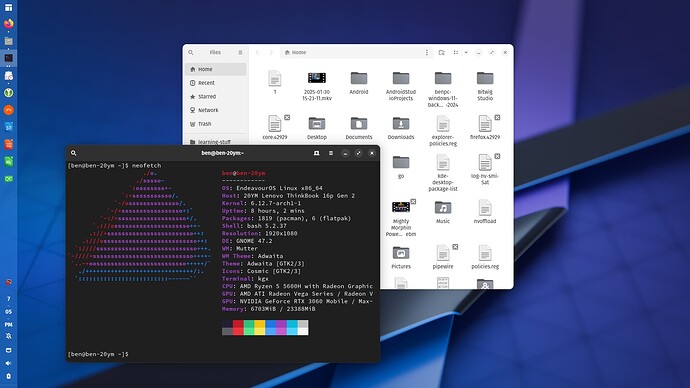This screenshot has width=690, height=388.
Task: Launch the orange round app in the dock
Action: pyautogui.click(x=8, y=110)
